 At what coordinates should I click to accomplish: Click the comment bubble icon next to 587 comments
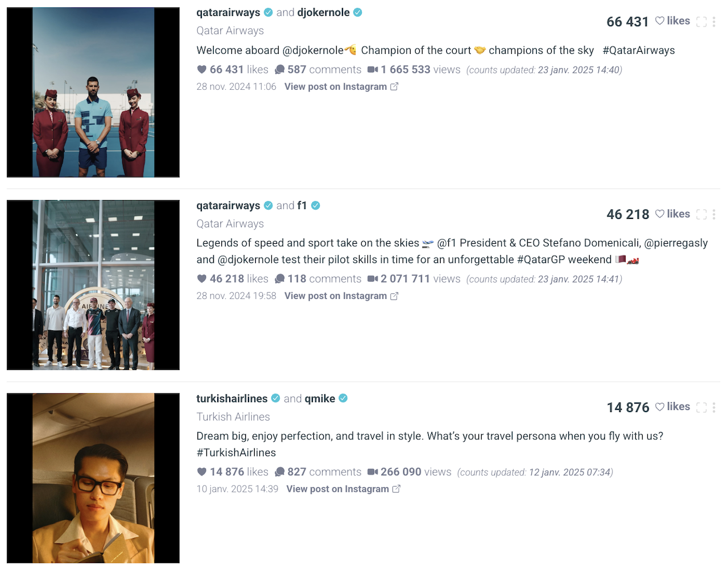279,69
